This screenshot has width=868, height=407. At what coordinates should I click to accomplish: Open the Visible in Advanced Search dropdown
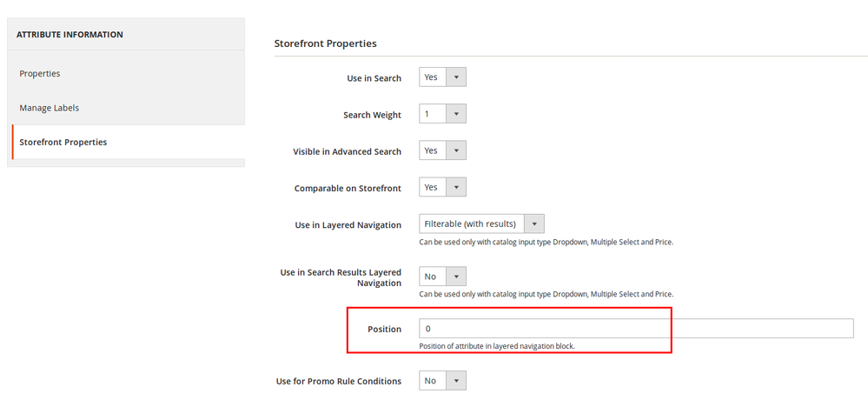pyautogui.click(x=442, y=150)
